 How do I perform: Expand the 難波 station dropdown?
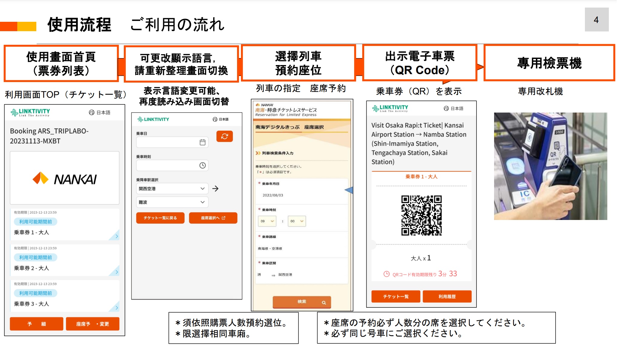172,202
